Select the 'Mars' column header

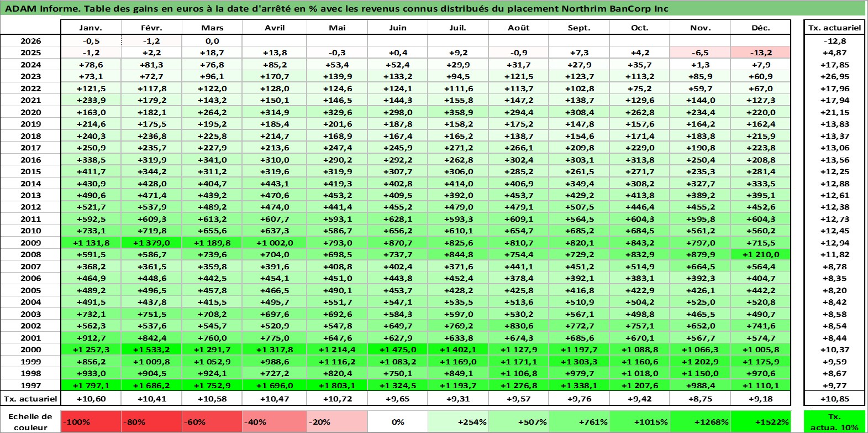click(x=212, y=28)
